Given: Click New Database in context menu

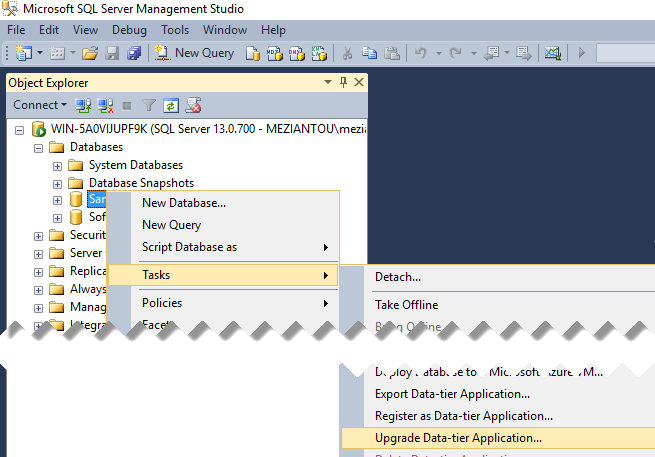Looking at the screenshot, I should [x=184, y=203].
